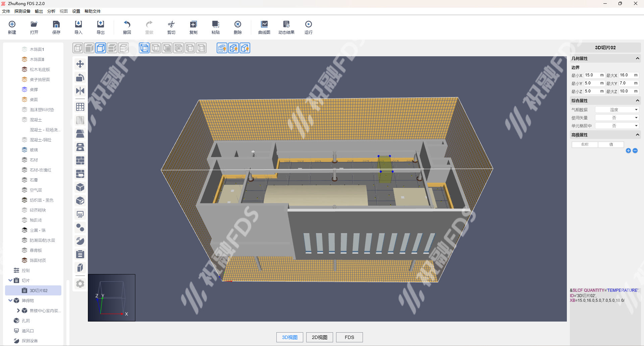
Task: Collapse the 障碍物 tree node
Action: (x=10, y=300)
